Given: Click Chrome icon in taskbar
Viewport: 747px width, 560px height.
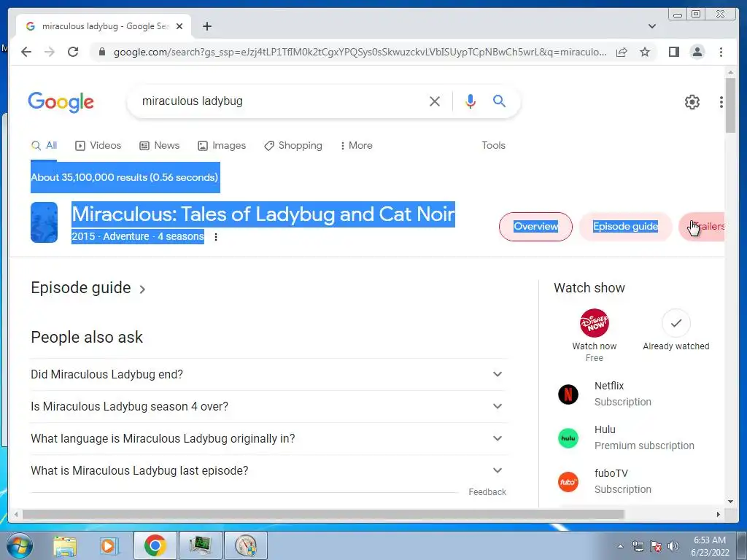Looking at the screenshot, I should [x=155, y=545].
